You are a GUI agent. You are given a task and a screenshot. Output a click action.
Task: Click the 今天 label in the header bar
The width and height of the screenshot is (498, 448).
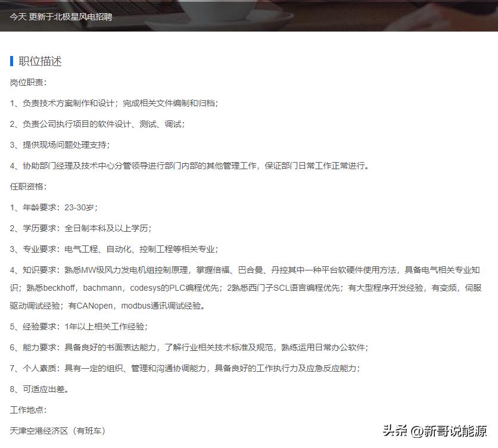click(15, 18)
